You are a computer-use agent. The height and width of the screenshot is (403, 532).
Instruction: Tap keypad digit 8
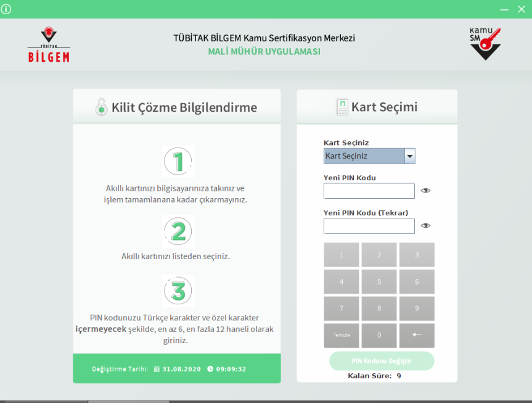pyautogui.click(x=379, y=309)
